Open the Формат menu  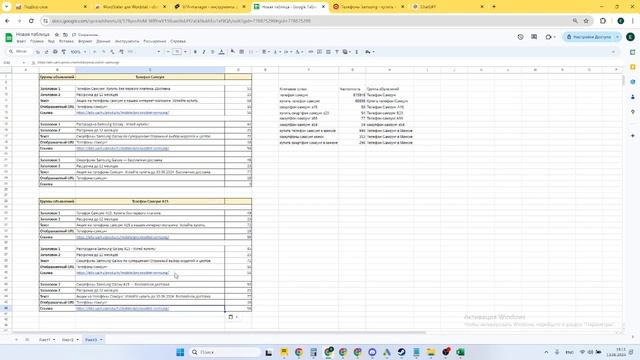85,41
